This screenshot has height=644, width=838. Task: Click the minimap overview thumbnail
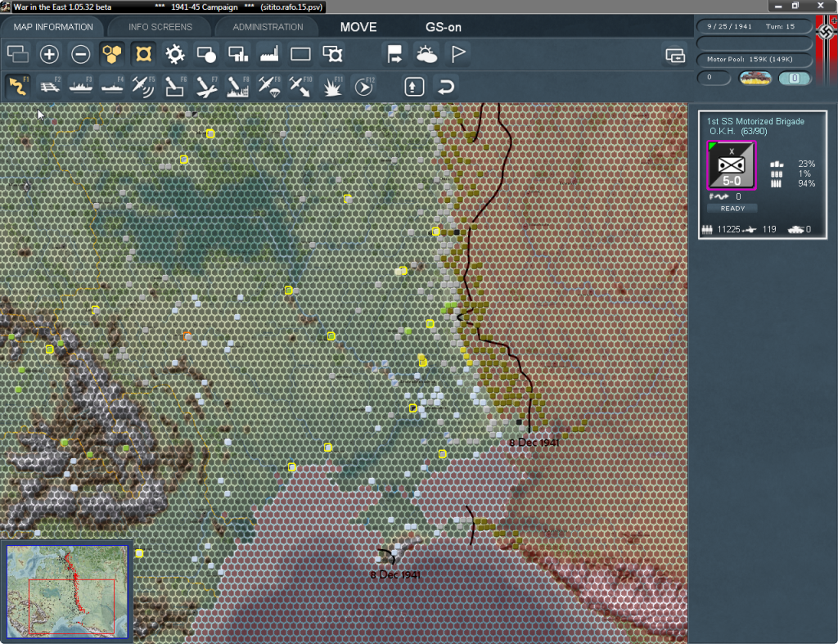67,592
